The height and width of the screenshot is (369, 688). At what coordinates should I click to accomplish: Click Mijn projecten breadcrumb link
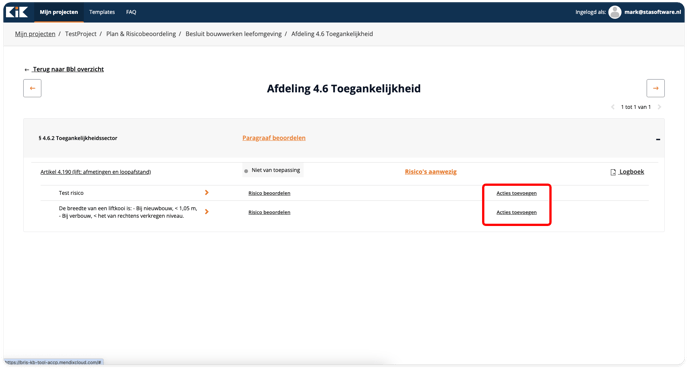(35, 34)
